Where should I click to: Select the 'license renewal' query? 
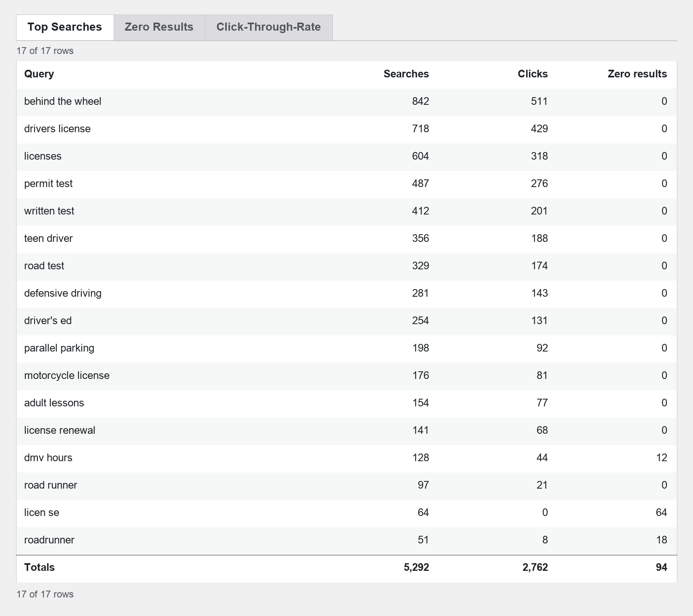pyautogui.click(x=60, y=431)
